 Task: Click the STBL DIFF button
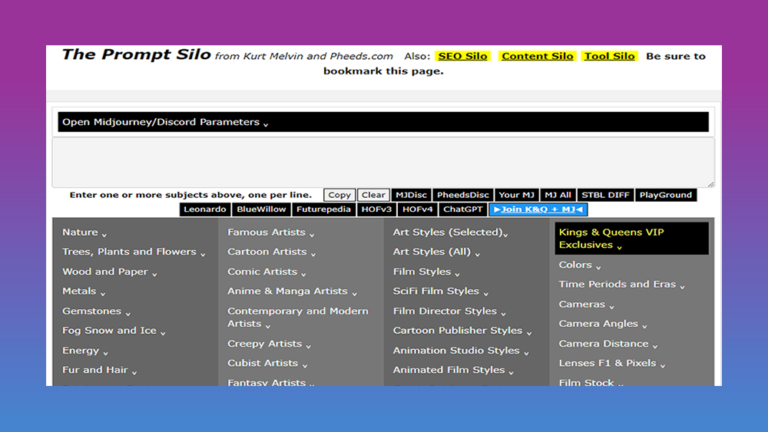tap(605, 195)
